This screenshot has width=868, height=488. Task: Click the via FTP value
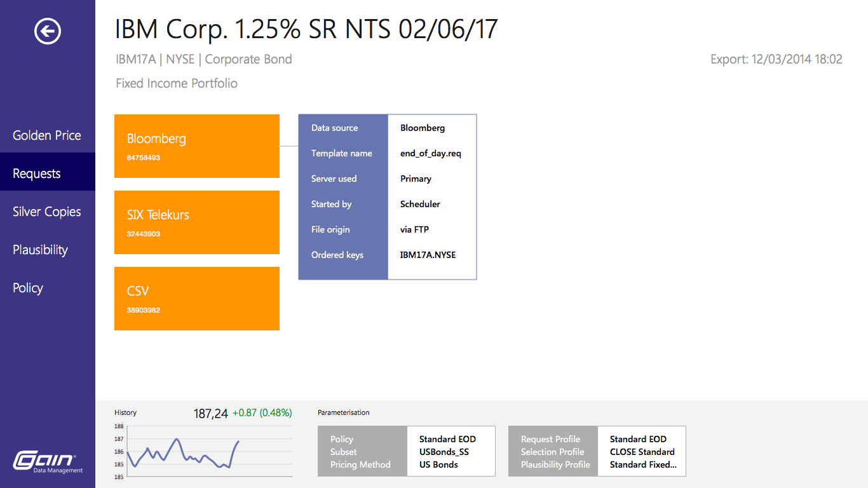pyautogui.click(x=415, y=229)
